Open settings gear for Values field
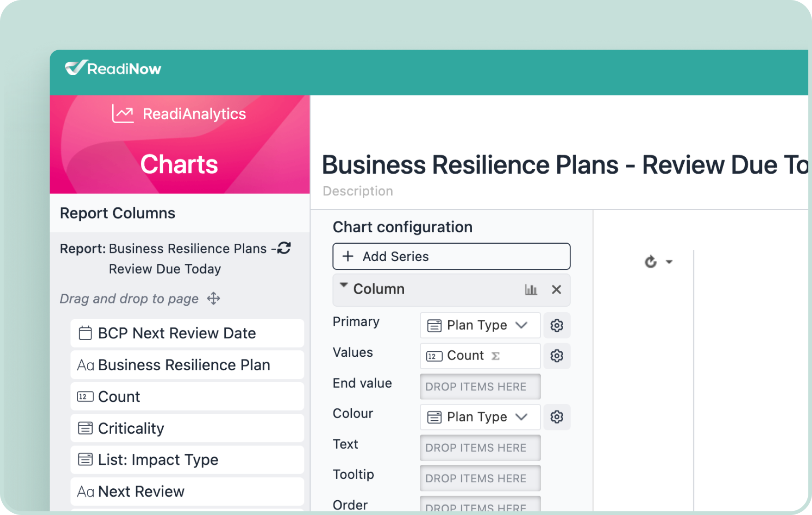The width and height of the screenshot is (812, 515). pyautogui.click(x=556, y=356)
